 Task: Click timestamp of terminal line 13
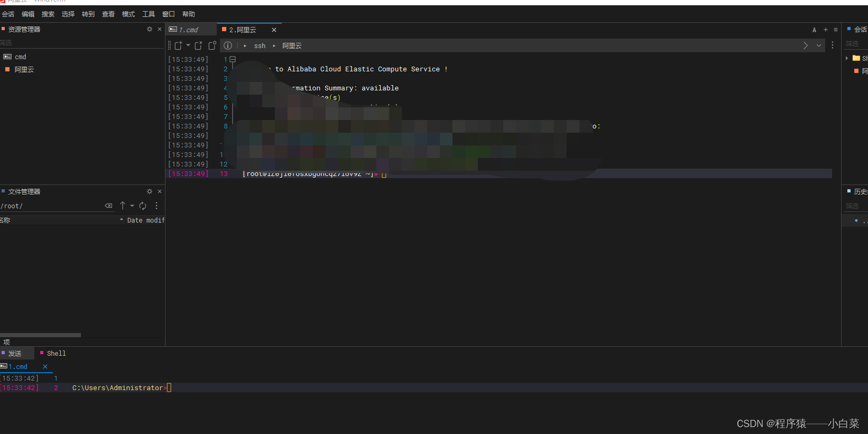point(188,174)
